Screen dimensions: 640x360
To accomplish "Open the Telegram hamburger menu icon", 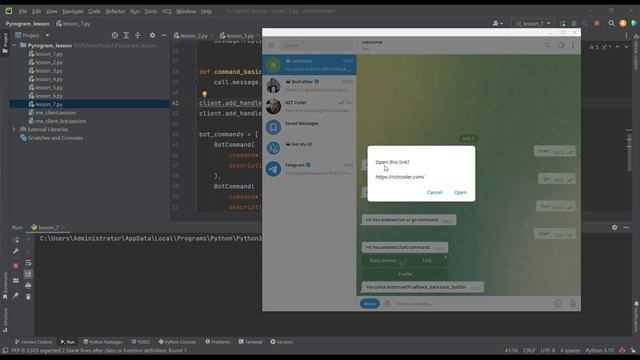I will tap(271, 45).
